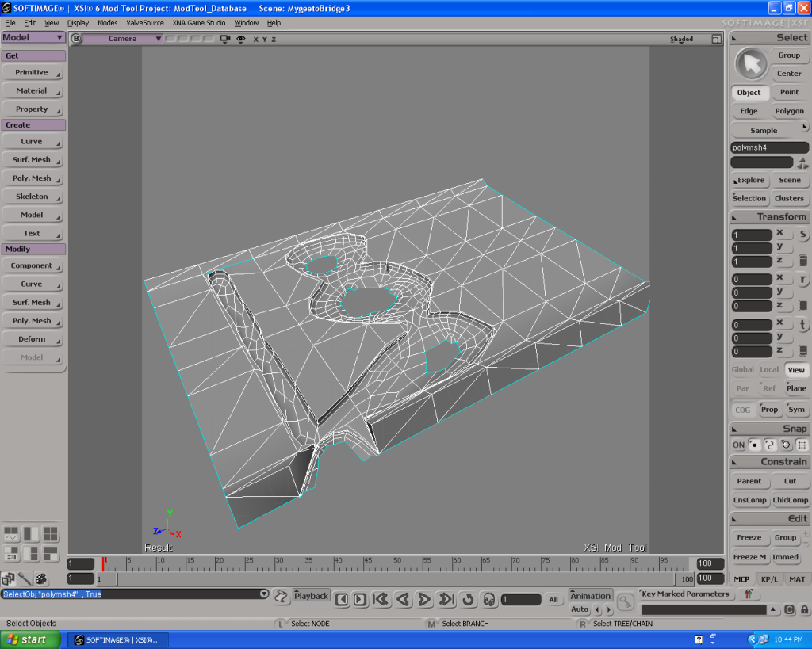Open the File menu
Viewport: 812px width, 649px height.
coord(10,23)
